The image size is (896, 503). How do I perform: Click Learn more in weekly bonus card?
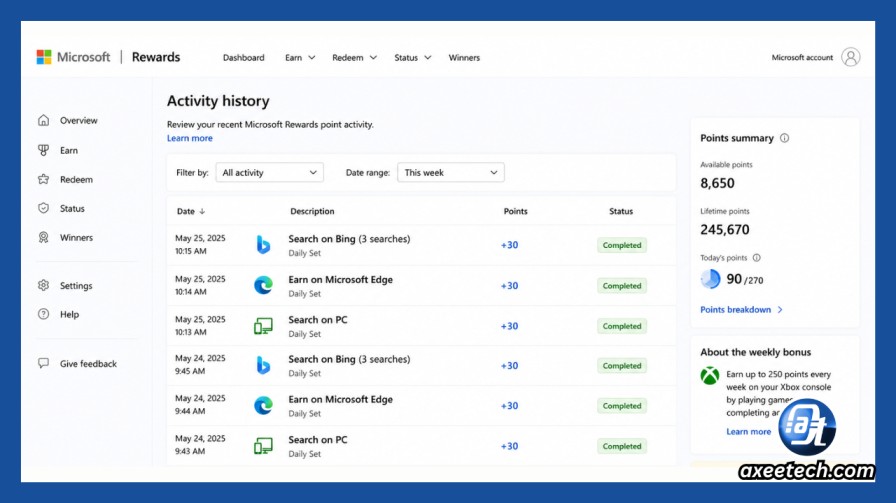[749, 432]
